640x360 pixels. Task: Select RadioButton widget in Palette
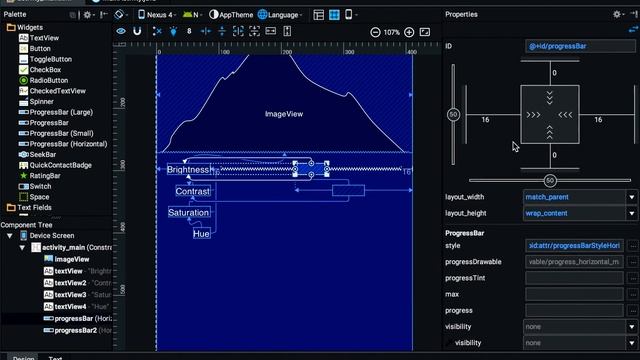44,80
